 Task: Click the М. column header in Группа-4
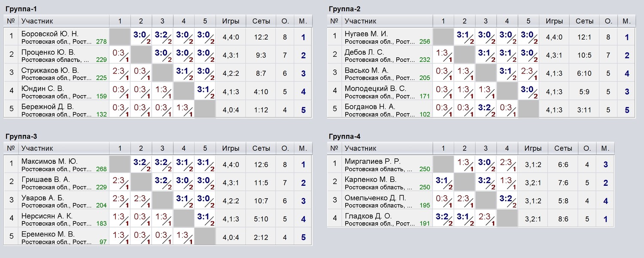(x=605, y=148)
